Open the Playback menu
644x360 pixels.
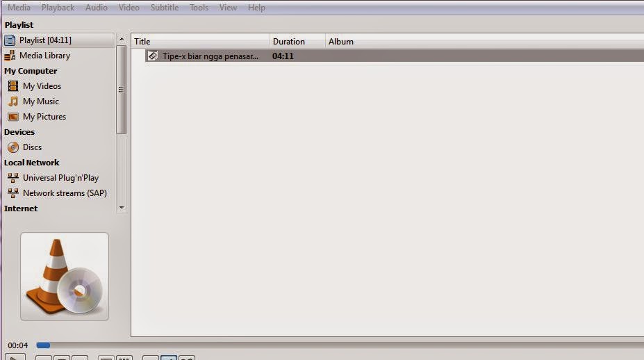58,8
